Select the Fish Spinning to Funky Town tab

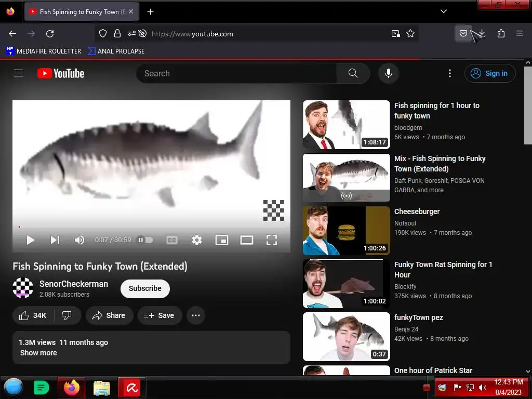82,12
